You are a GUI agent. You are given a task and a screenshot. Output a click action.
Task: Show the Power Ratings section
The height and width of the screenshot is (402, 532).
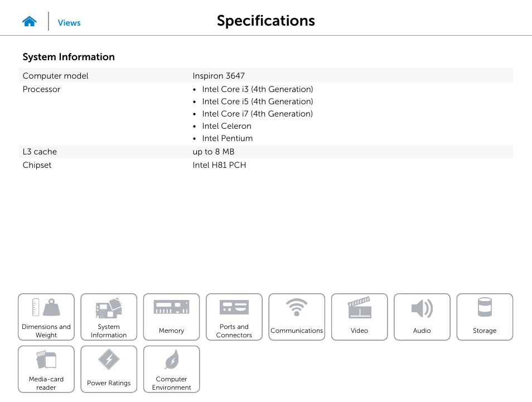coord(109,369)
